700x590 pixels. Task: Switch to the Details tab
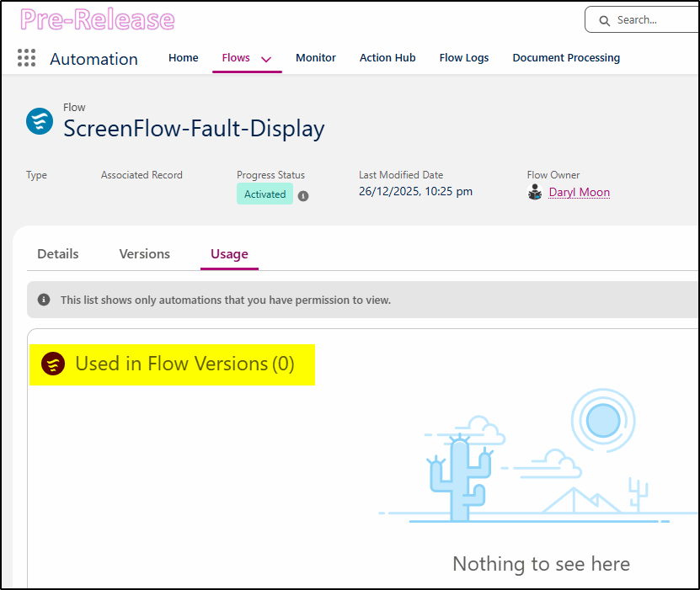tap(58, 253)
